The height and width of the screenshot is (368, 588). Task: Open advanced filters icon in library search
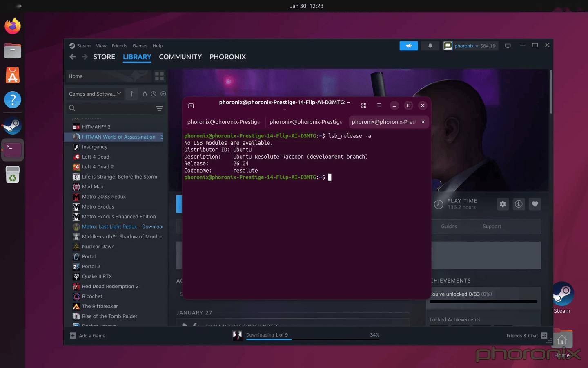159,108
